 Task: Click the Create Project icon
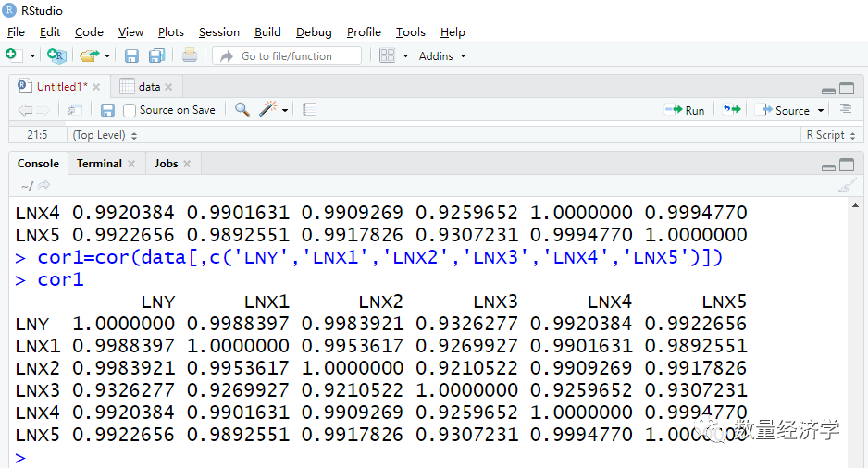click(x=56, y=55)
